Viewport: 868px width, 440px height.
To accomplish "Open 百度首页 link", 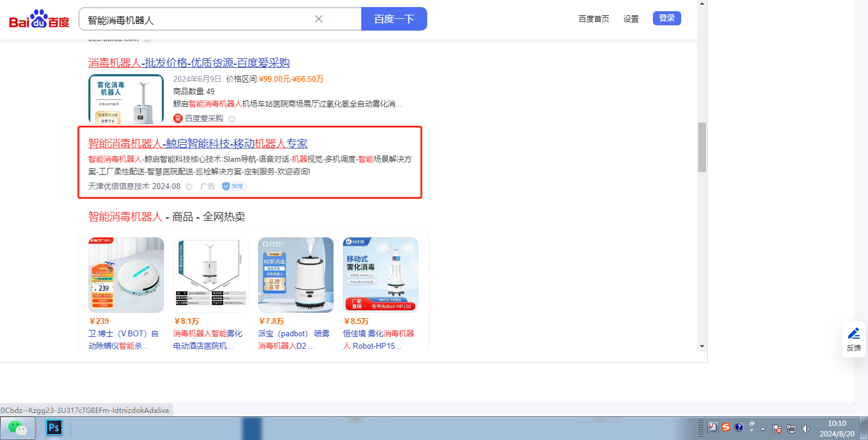I will 594,19.
